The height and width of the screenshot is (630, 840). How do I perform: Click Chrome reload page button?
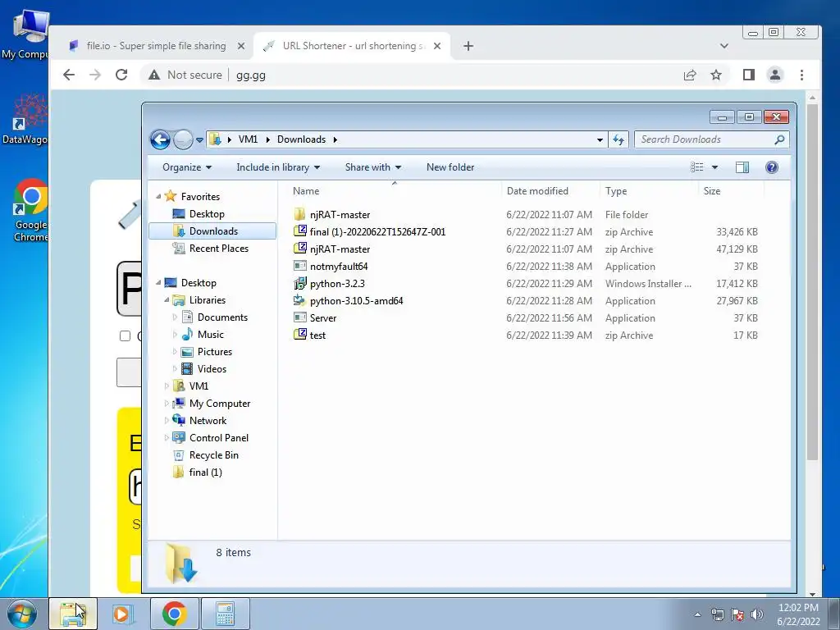121,75
